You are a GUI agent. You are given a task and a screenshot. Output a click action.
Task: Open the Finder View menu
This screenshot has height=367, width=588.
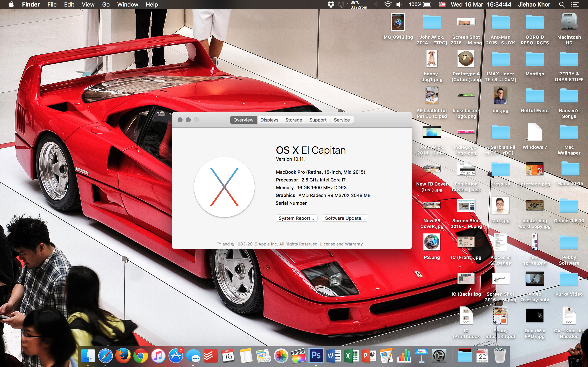[88, 4]
